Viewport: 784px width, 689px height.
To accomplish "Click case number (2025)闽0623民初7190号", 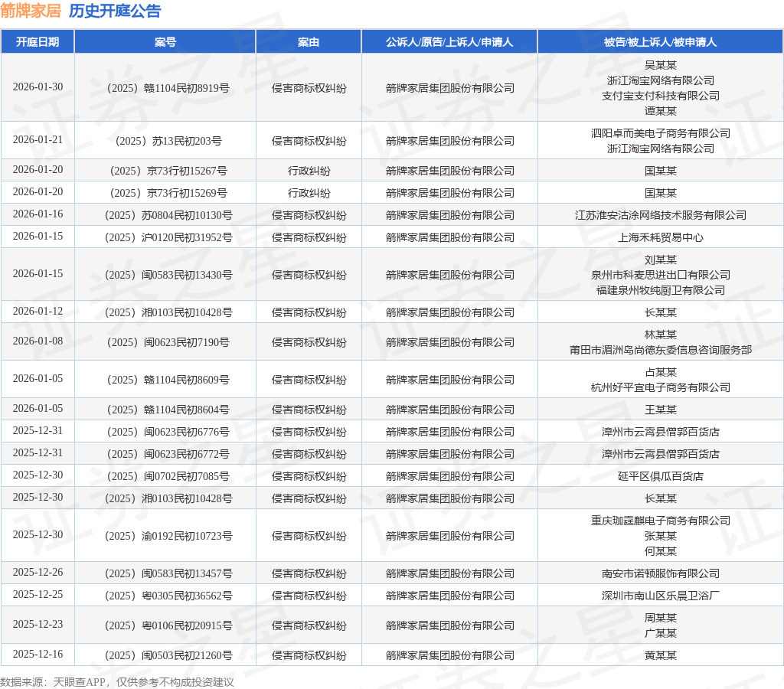I will click(168, 342).
